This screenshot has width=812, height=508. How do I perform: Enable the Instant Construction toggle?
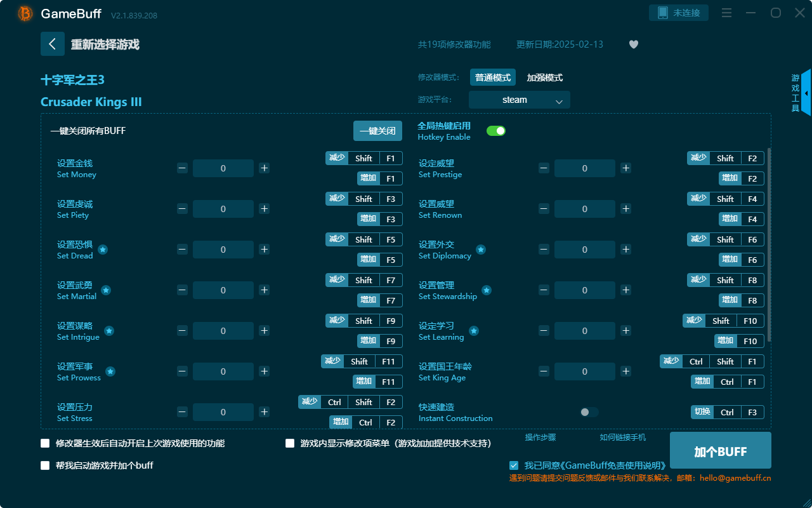click(587, 411)
